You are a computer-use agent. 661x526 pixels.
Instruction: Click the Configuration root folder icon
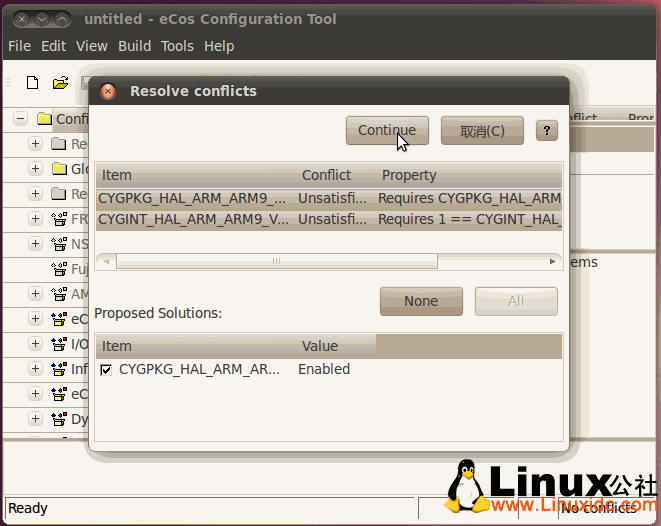click(43, 119)
